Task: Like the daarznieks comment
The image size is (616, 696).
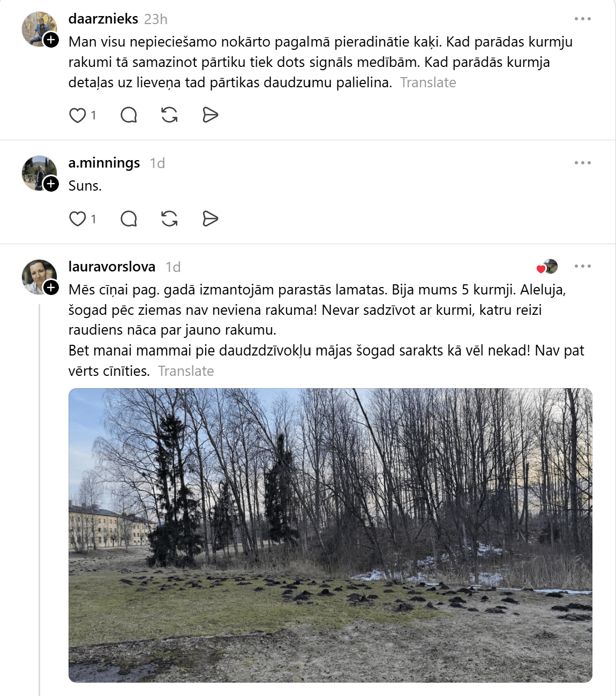Action: pyautogui.click(x=78, y=115)
